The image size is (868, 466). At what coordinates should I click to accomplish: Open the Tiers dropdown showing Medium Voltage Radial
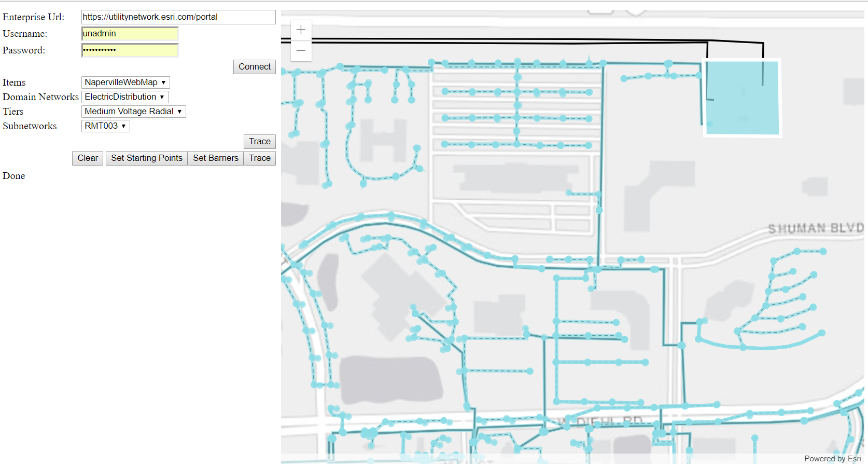[133, 112]
